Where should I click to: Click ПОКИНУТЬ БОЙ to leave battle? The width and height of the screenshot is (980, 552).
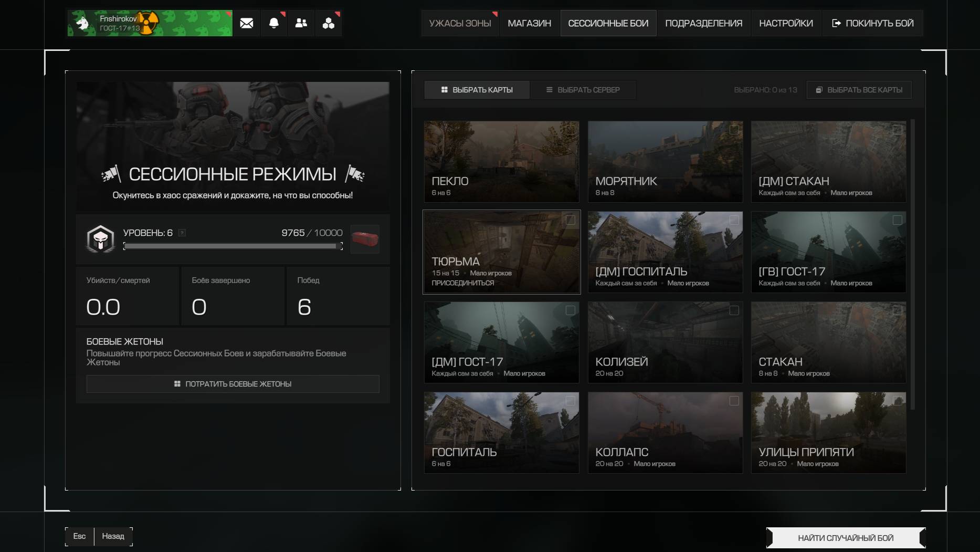pos(872,23)
